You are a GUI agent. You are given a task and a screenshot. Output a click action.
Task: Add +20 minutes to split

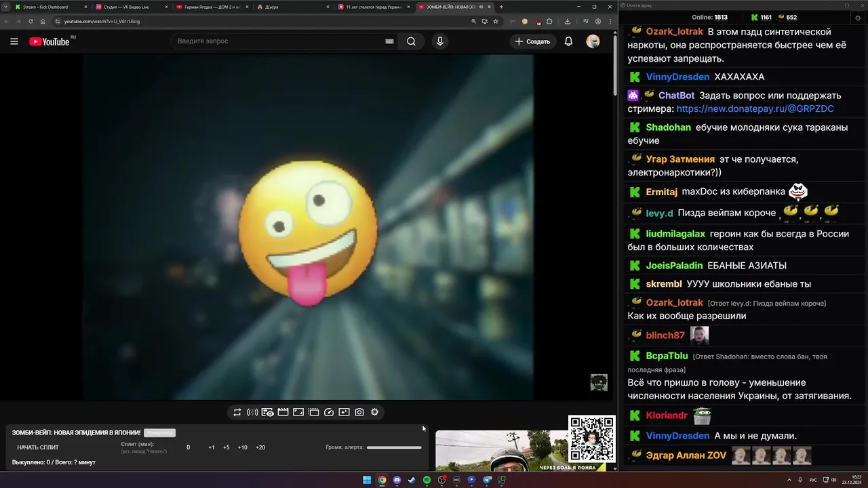260,447
